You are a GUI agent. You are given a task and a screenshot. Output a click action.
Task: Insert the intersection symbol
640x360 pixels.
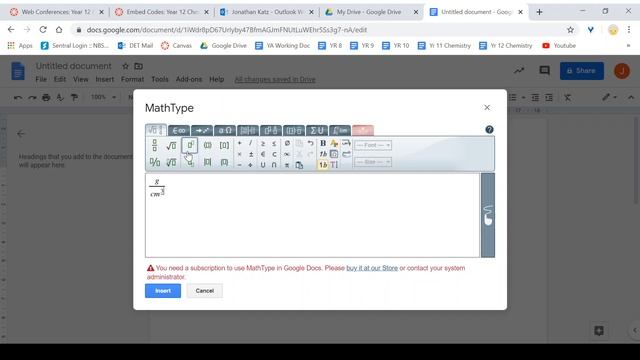tap(274, 165)
